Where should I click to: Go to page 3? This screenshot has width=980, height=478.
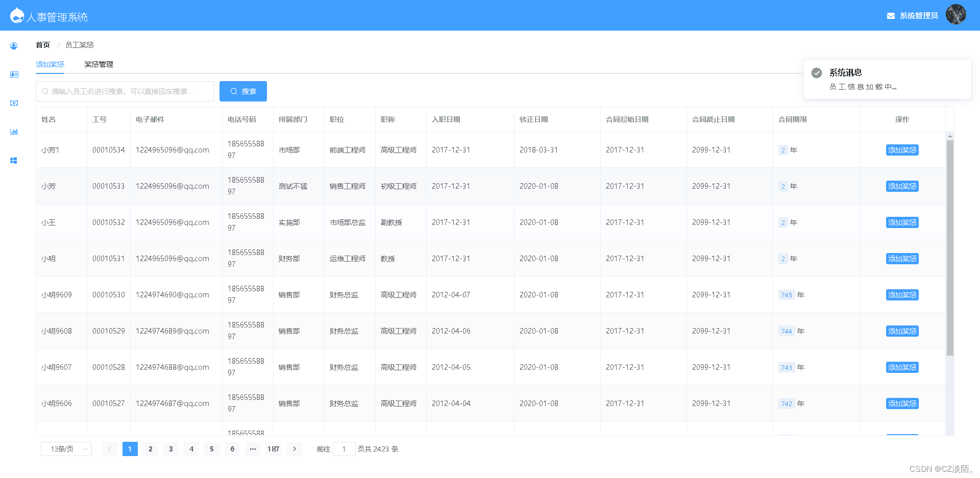(x=171, y=449)
